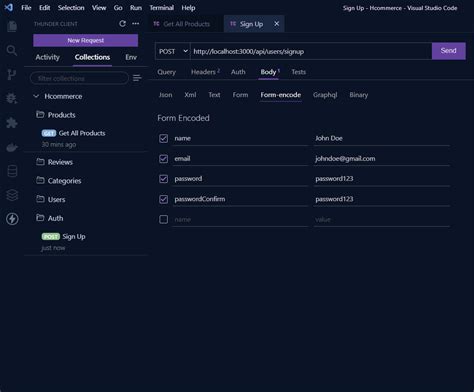Open the Query tab
This screenshot has width=474, height=392.
166,72
